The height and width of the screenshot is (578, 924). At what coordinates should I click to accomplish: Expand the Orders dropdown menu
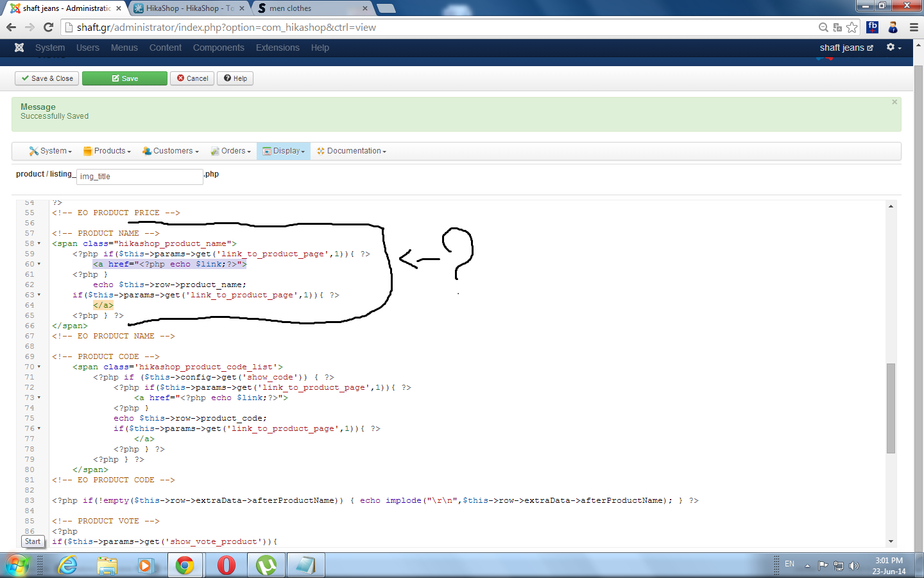click(231, 151)
